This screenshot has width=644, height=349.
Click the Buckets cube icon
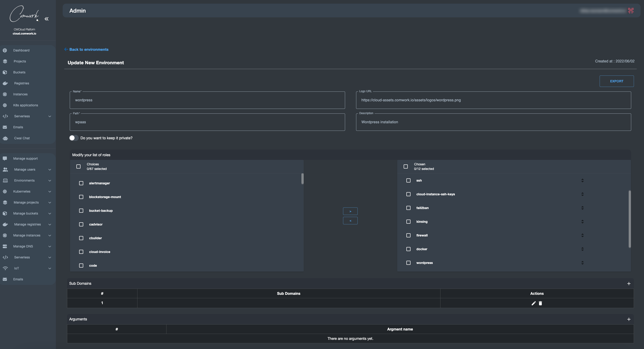pyautogui.click(x=5, y=72)
